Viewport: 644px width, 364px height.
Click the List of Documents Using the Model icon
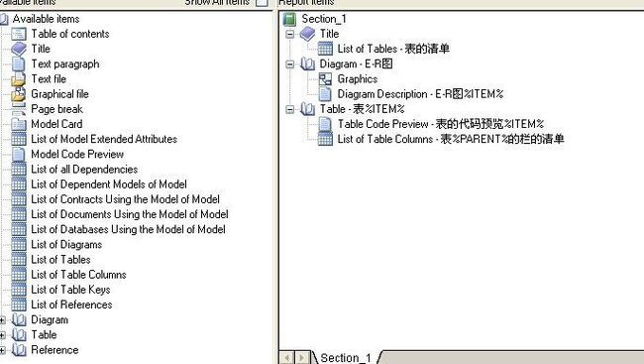(x=19, y=214)
